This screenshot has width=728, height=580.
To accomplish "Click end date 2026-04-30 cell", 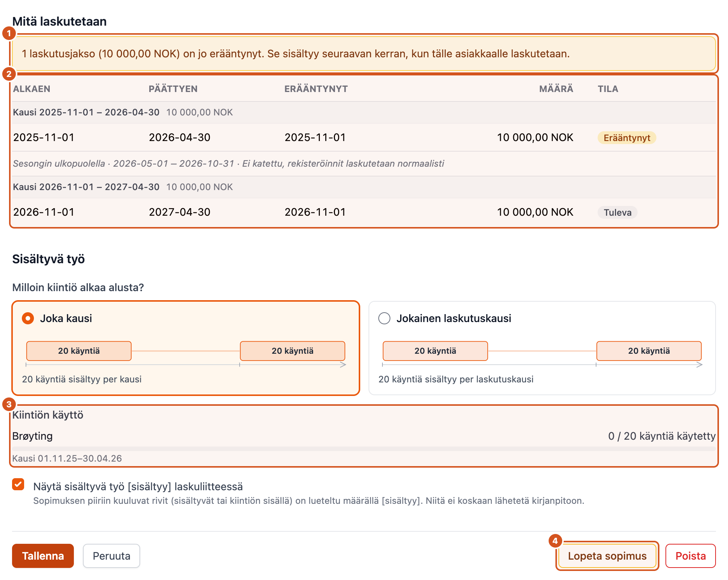I will tap(179, 137).
